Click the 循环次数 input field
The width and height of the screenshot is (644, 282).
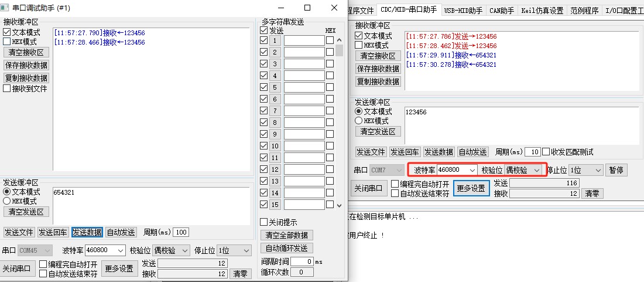pos(302,271)
